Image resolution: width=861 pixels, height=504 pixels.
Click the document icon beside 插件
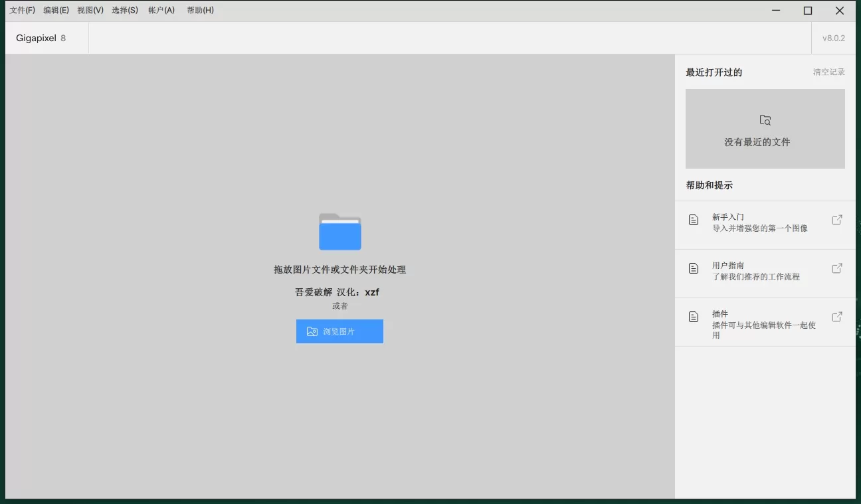pyautogui.click(x=694, y=317)
